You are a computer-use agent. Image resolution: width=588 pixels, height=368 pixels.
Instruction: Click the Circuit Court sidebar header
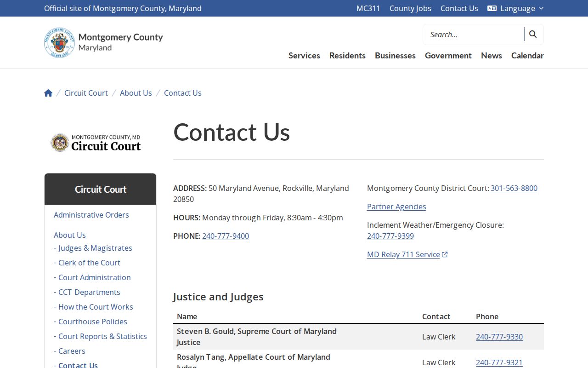pos(101,189)
